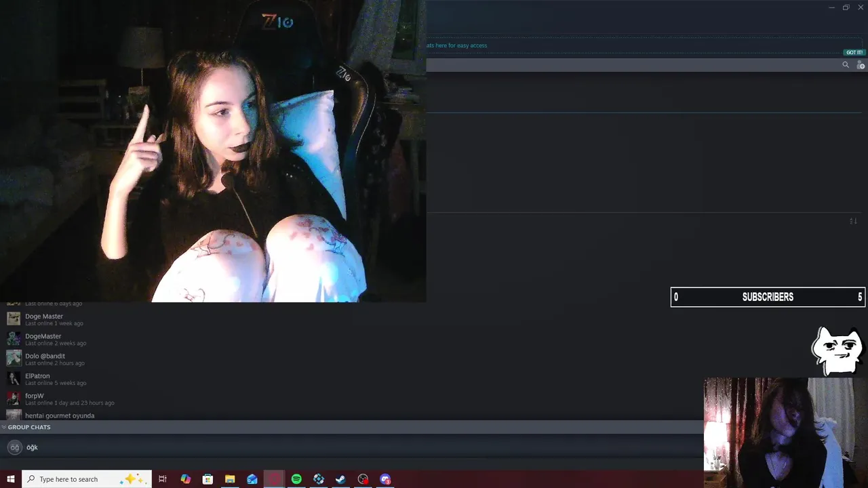Click the "Last online 2 hours ago" status text
Screen dimensions: 868x488
55,363
